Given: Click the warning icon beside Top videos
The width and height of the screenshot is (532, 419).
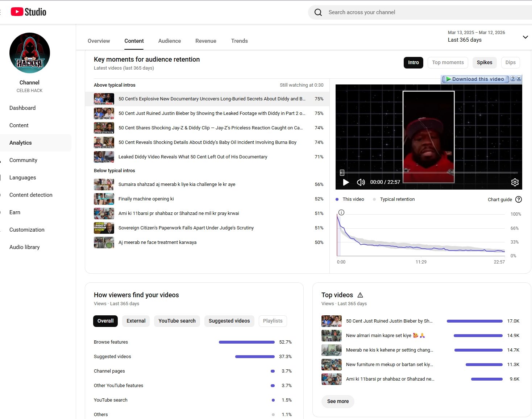Looking at the screenshot, I should (x=360, y=295).
